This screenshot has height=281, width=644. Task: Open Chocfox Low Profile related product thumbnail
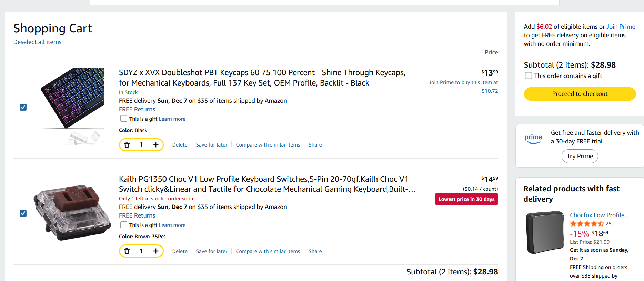pos(545,232)
